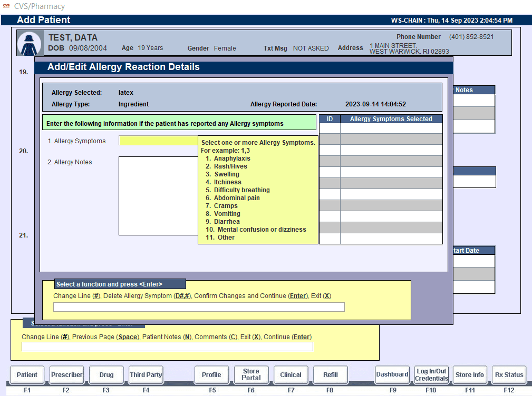This screenshot has width=532, height=396.
Task: Select the Third Party button
Action: click(x=146, y=374)
